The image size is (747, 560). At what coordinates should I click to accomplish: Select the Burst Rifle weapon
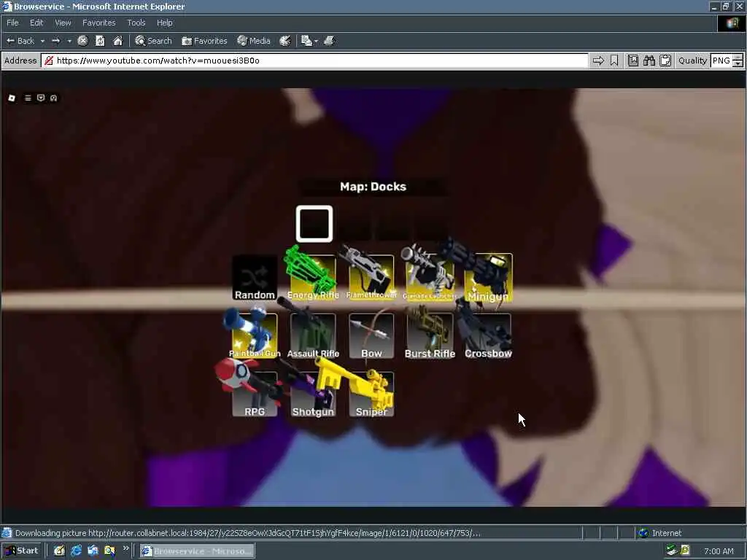click(430, 336)
